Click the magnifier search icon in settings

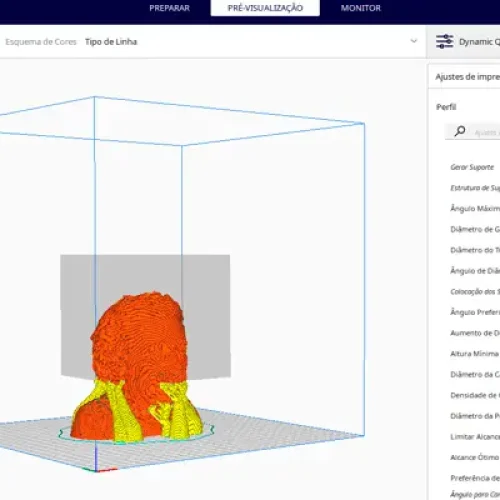point(460,131)
